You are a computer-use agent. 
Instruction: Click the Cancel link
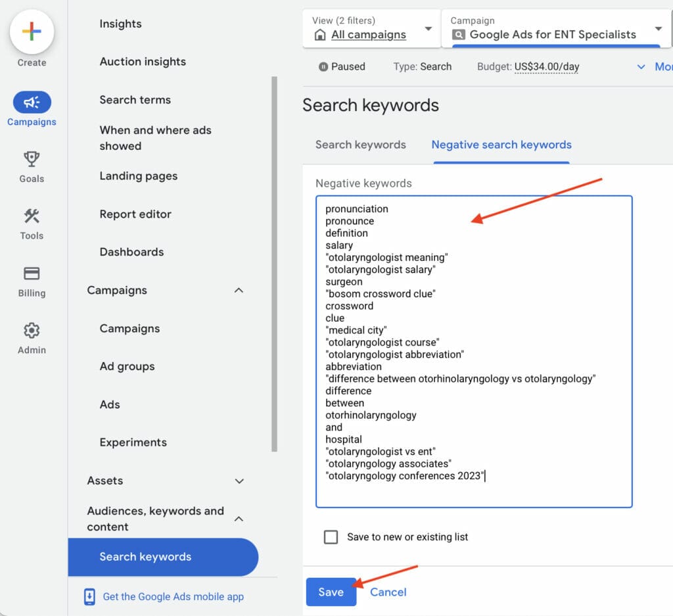388,592
